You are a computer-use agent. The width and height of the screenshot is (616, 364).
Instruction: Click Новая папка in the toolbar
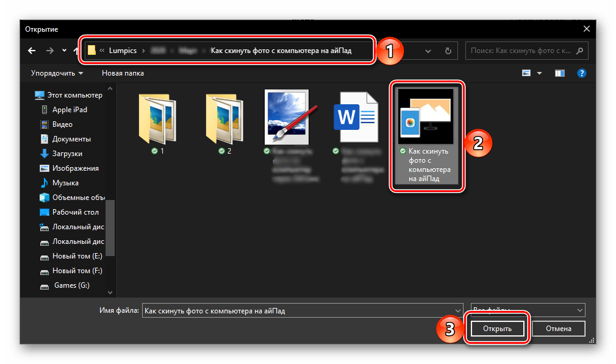click(123, 73)
